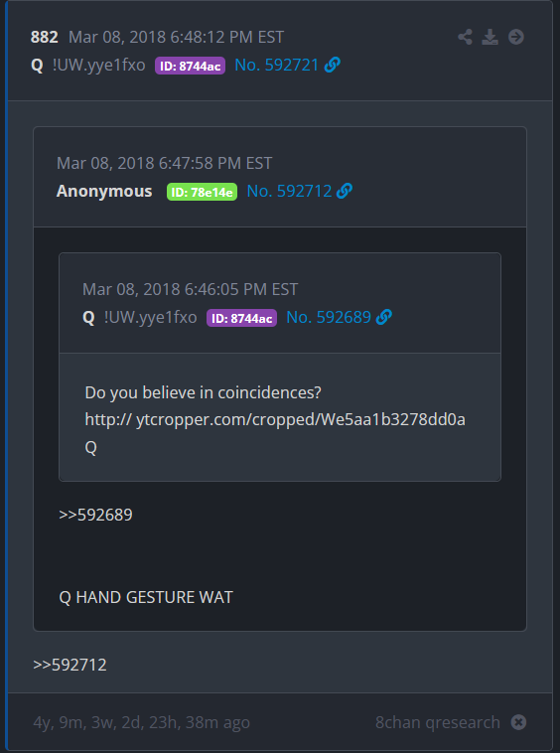This screenshot has height=753, width=560.
Task: Click chain-link icon beside No. 592712
Action: tap(345, 191)
